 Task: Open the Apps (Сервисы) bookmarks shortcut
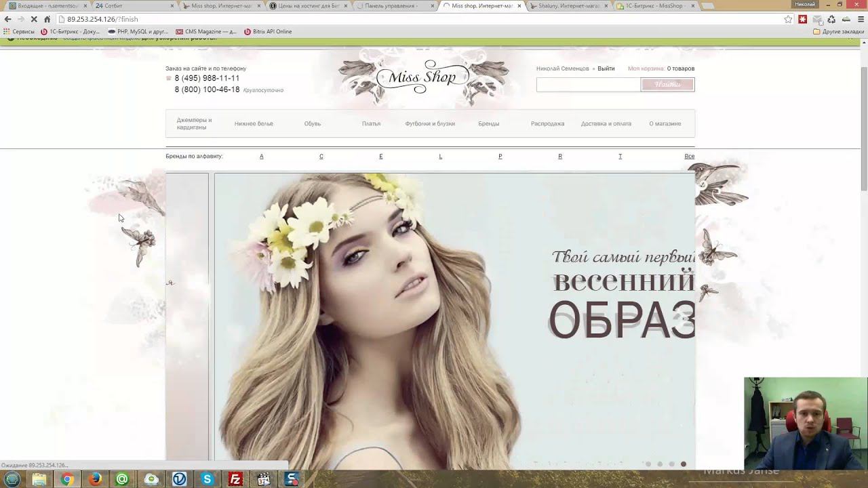tap(20, 32)
